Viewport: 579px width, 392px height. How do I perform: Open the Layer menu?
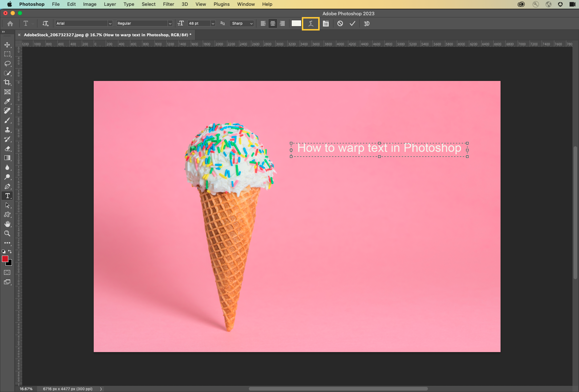tap(110, 4)
